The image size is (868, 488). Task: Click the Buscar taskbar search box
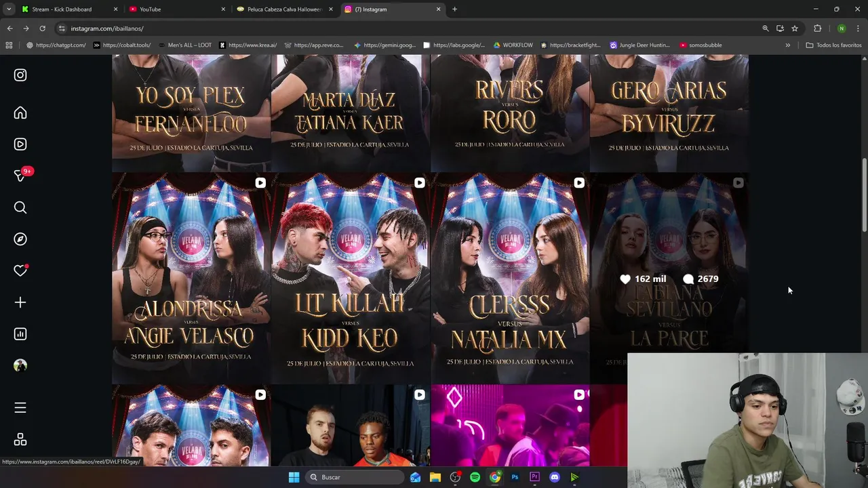pos(354,477)
